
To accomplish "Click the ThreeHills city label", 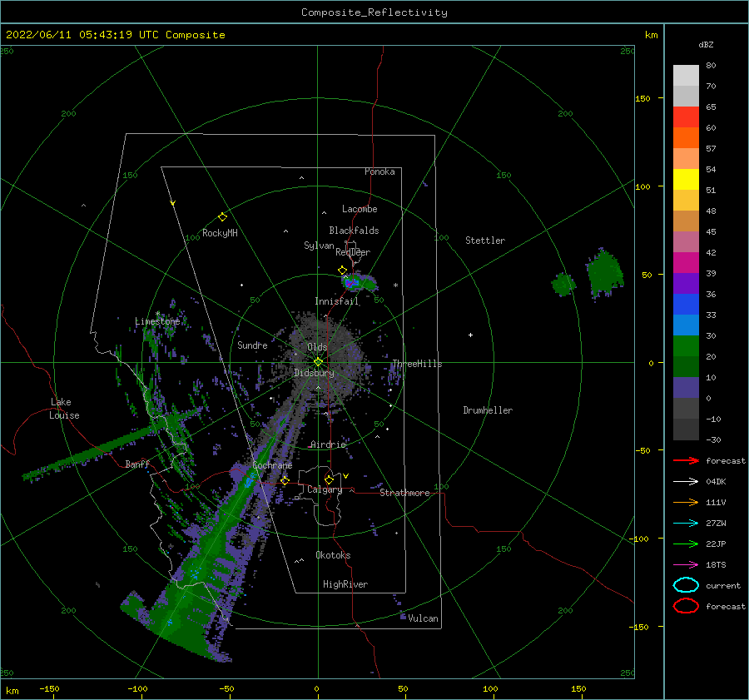I will pyautogui.click(x=417, y=364).
